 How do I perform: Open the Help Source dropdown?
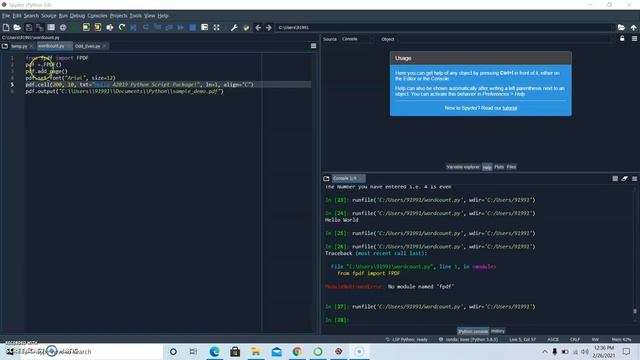point(357,39)
